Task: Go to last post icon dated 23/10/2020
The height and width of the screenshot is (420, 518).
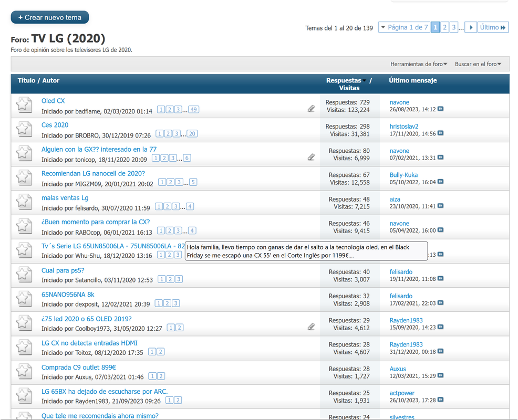Action: pos(440,206)
